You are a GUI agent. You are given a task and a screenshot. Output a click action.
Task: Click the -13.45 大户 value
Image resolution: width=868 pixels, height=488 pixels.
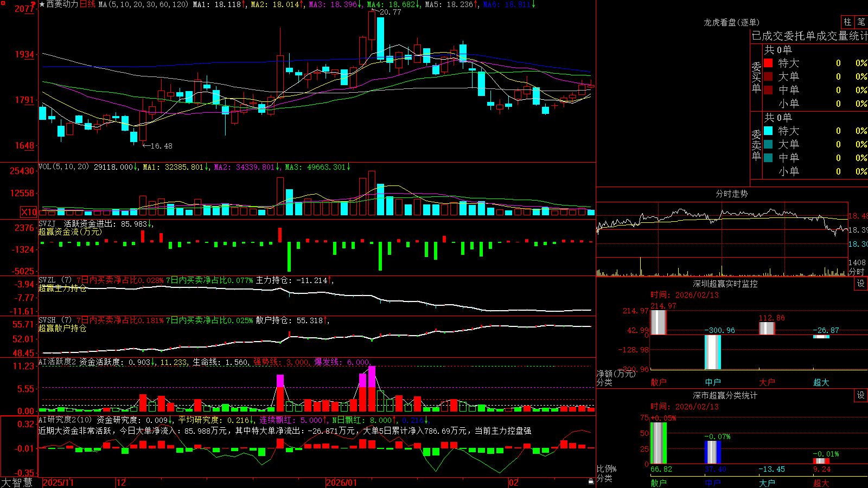[x=771, y=469]
